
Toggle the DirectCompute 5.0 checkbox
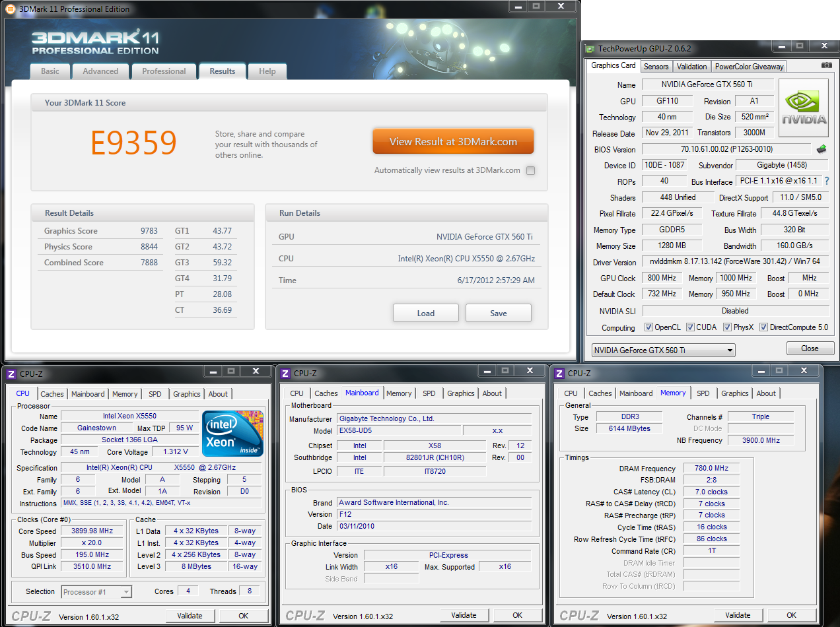[x=763, y=327]
